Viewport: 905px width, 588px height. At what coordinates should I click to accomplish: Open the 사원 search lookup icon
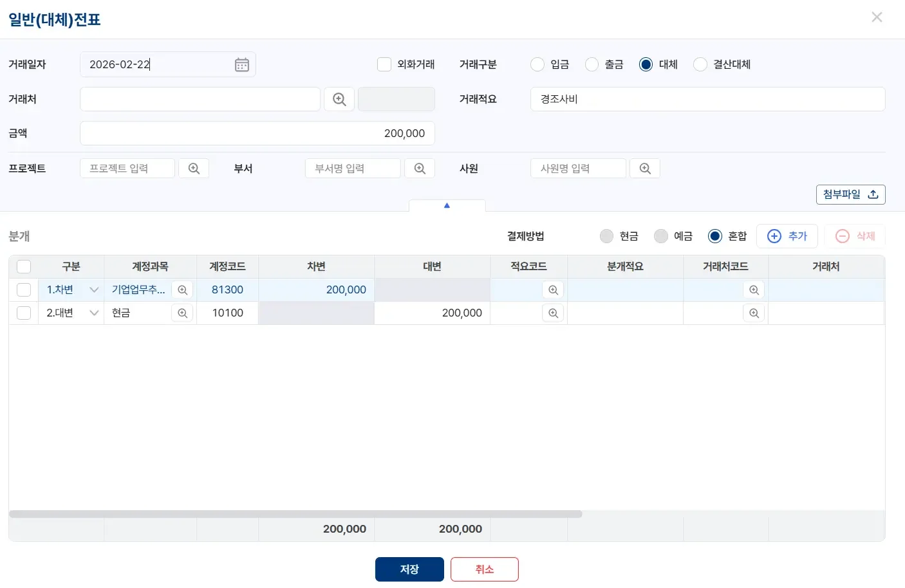pos(645,168)
